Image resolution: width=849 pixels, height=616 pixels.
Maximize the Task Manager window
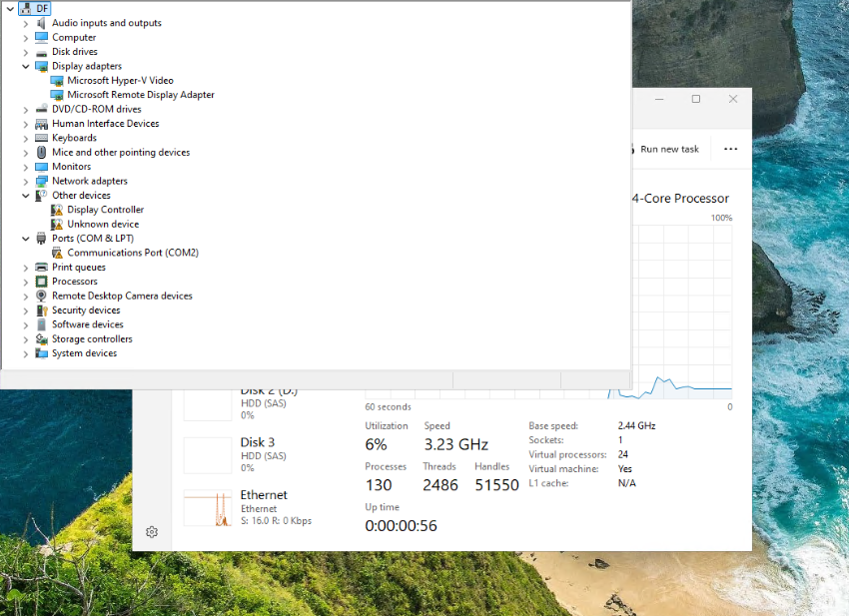(x=696, y=99)
